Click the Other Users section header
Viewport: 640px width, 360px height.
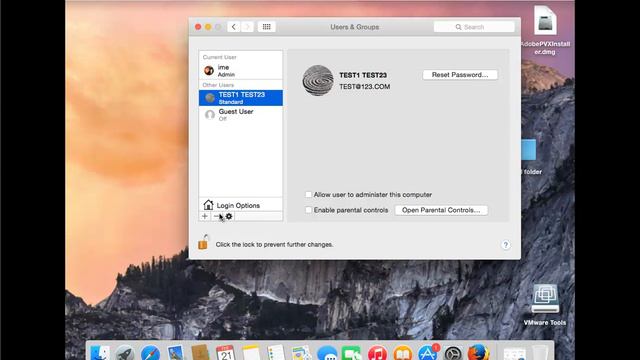point(218,85)
